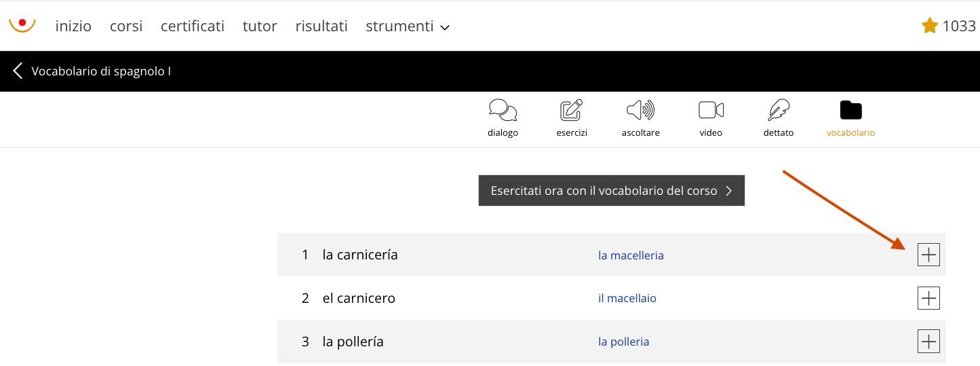
Task: Go to the corsi menu item
Action: (126, 26)
